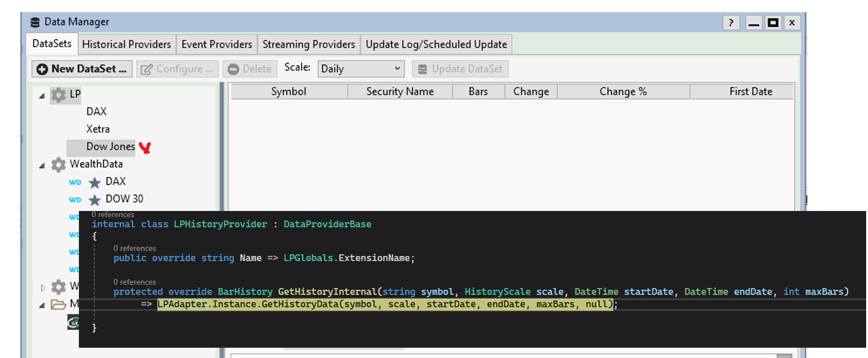
Task: Sort by the Change % column header
Action: pyautogui.click(x=623, y=91)
